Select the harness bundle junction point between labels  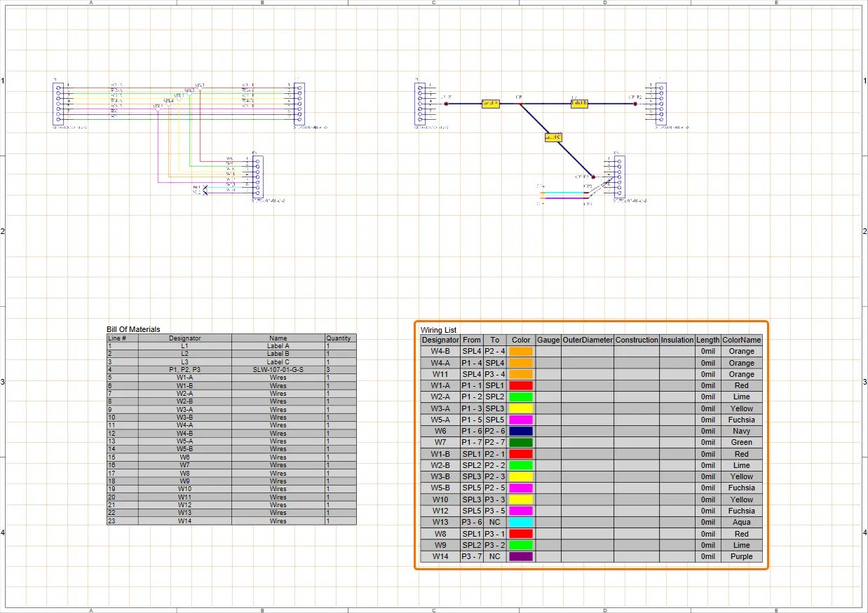520,104
